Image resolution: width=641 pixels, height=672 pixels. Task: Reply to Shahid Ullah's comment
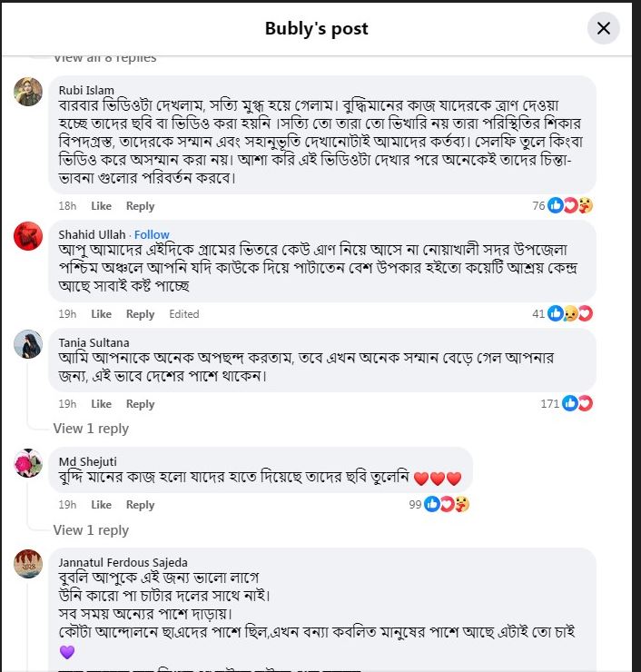click(140, 314)
